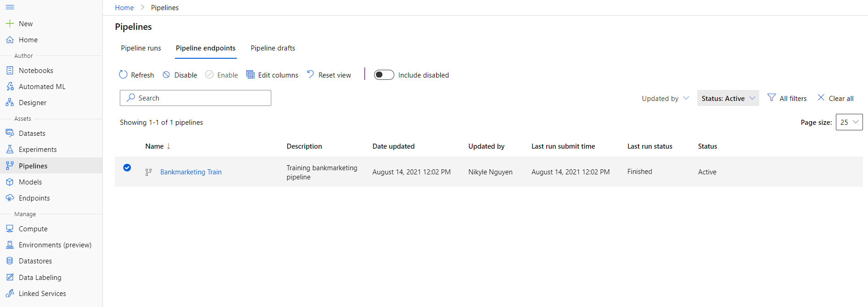Viewport: 868px width, 307px height.
Task: Click the Disable toolbar icon
Action: (x=166, y=75)
